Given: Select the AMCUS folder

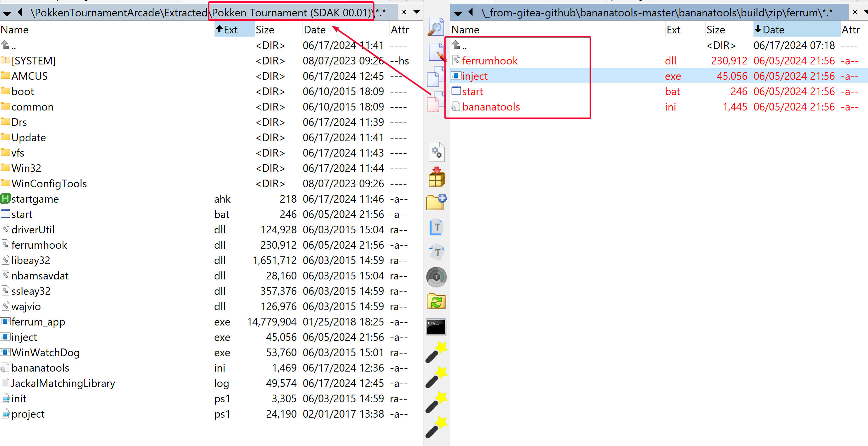Looking at the screenshot, I should (30, 75).
